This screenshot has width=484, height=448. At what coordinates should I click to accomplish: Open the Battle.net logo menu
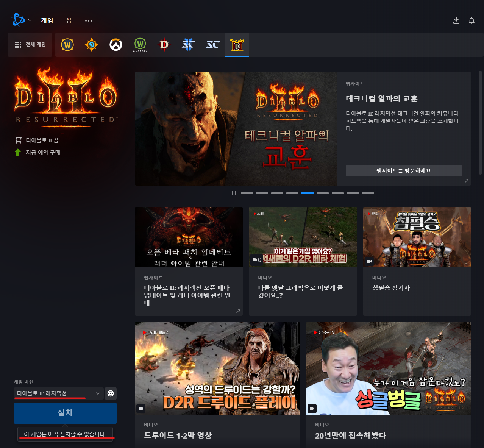click(21, 20)
